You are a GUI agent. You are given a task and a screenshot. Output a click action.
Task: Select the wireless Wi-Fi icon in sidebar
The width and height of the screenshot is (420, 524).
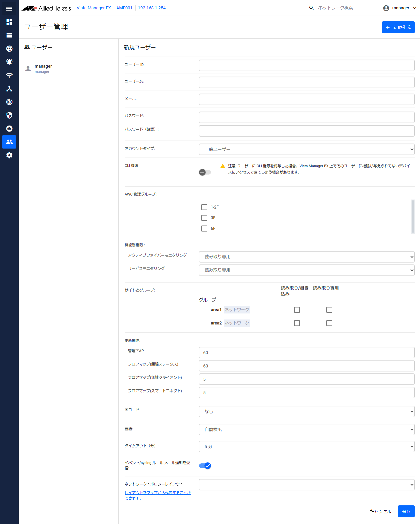point(9,75)
